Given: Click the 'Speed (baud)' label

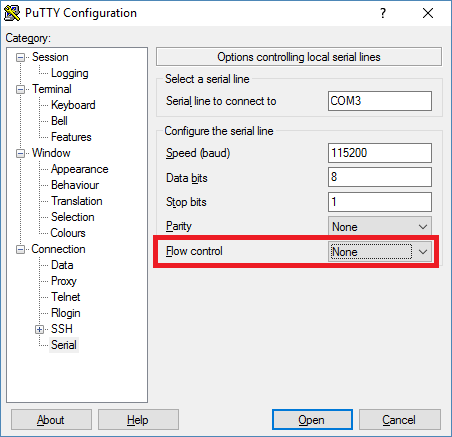Looking at the screenshot, I should (198, 153).
